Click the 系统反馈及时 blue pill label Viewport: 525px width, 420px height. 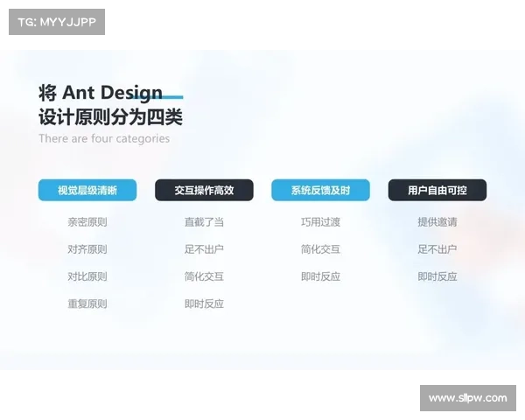click(320, 190)
